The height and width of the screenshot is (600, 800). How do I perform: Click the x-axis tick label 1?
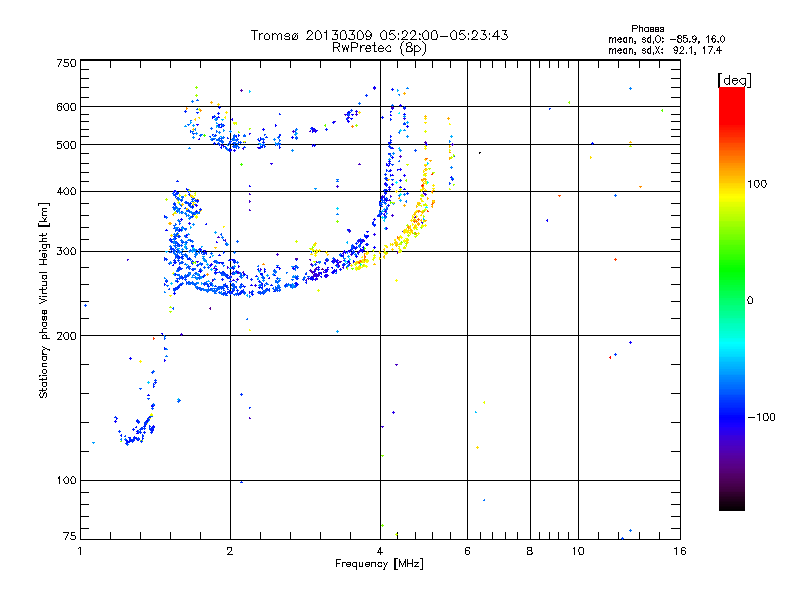tap(80, 551)
